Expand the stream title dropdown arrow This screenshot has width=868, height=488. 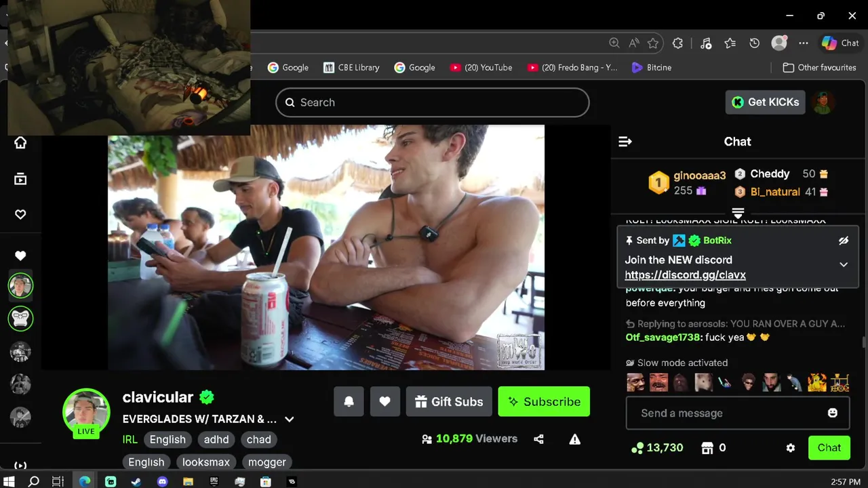[289, 419]
